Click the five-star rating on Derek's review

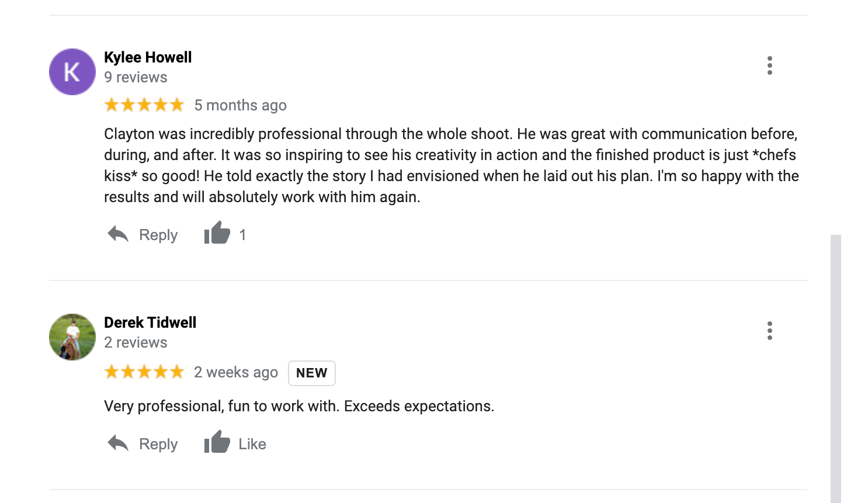144,372
